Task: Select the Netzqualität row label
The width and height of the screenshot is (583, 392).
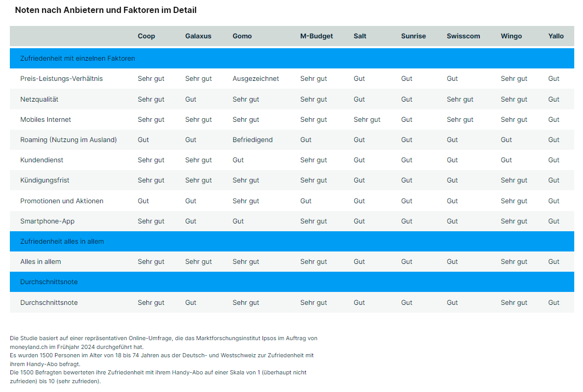Action: pos(39,99)
